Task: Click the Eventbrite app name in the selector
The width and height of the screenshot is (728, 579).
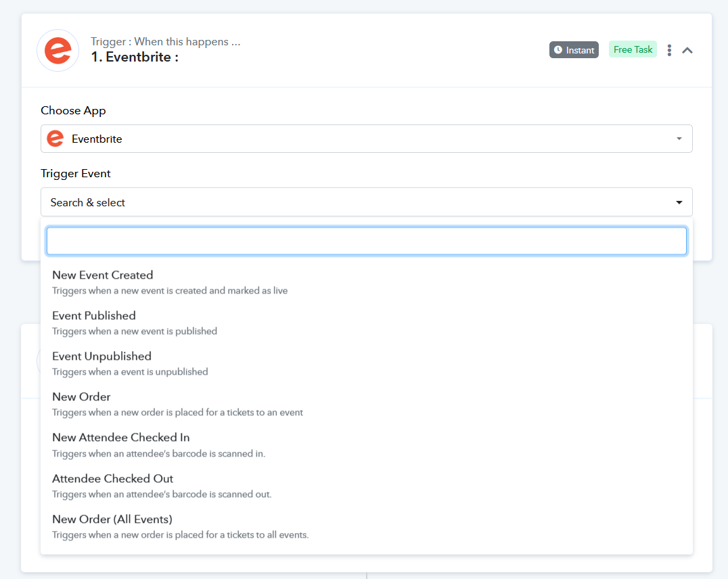Action: pos(97,139)
